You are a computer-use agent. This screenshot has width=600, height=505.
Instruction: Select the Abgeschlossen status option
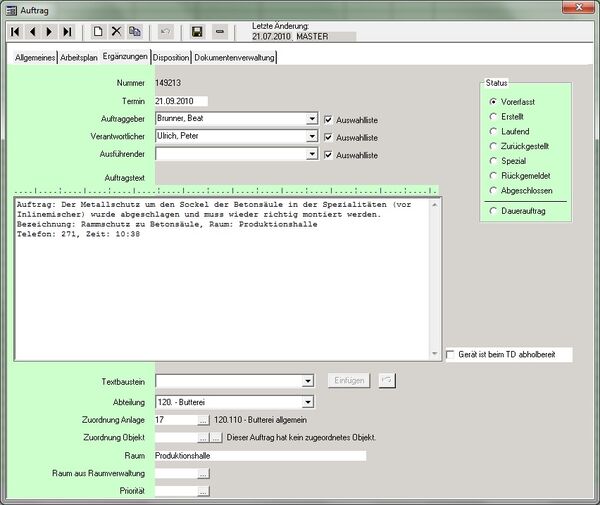[493, 189]
